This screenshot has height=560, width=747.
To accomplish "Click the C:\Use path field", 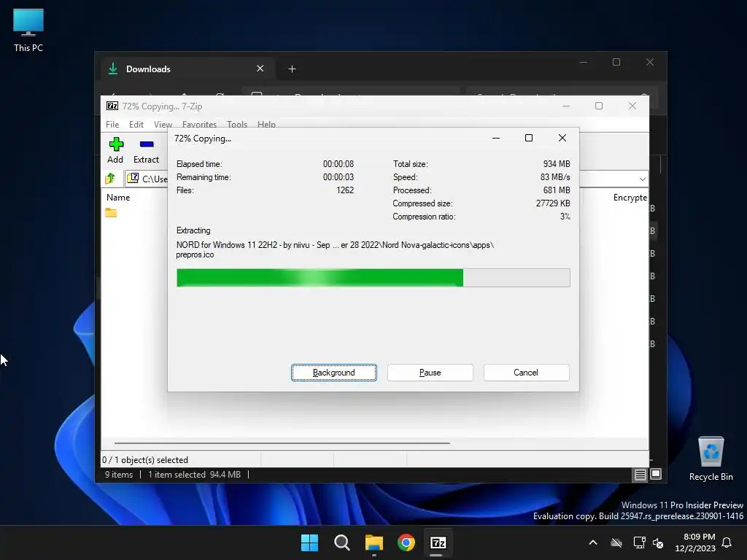I will tap(147, 179).
